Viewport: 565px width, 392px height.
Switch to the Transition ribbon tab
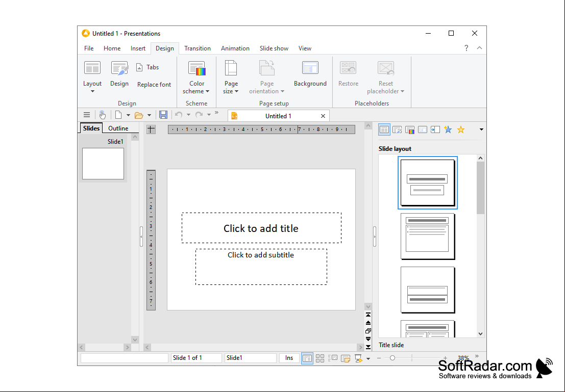tap(198, 48)
